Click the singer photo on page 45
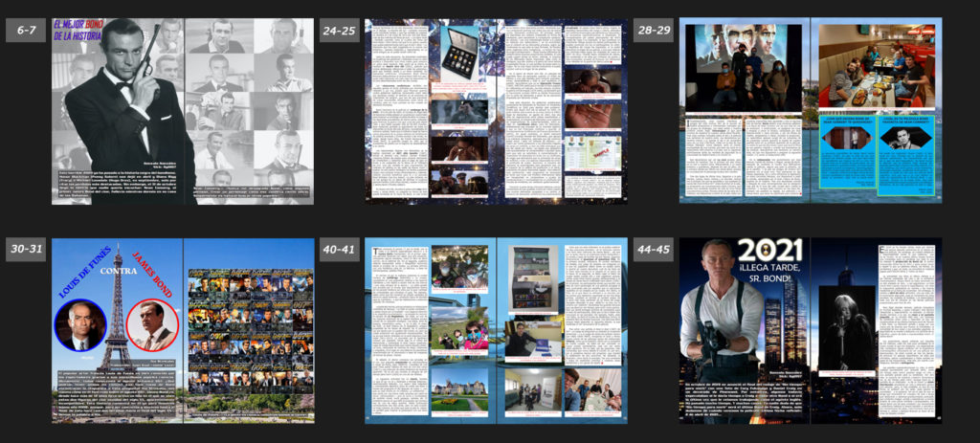Screen dimensions: 980x443 tap(847, 328)
